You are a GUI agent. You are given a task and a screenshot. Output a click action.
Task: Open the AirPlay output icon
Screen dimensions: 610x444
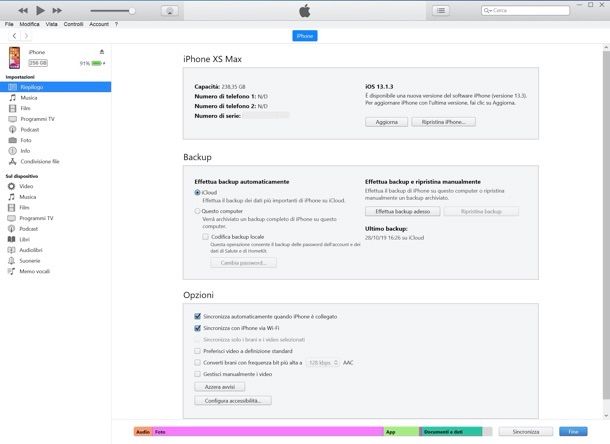pyautogui.click(x=170, y=11)
